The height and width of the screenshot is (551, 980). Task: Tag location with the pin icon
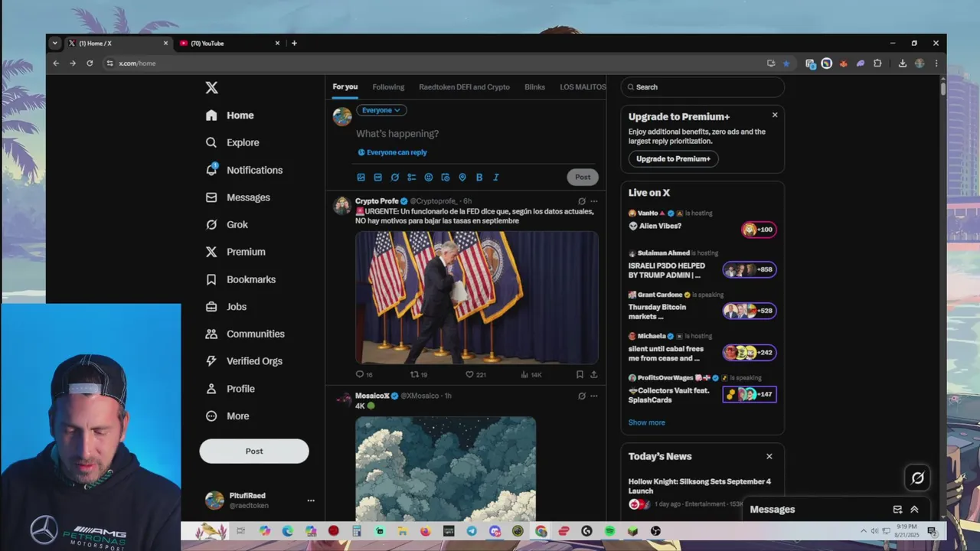(x=462, y=178)
